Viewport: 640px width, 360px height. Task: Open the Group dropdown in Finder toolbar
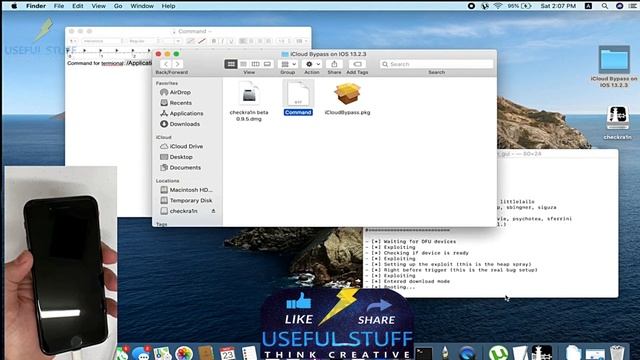(288, 64)
